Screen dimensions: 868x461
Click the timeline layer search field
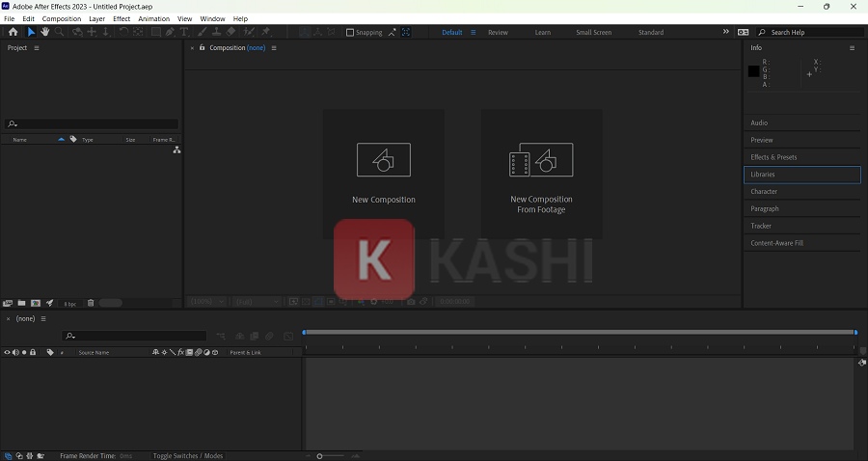134,336
